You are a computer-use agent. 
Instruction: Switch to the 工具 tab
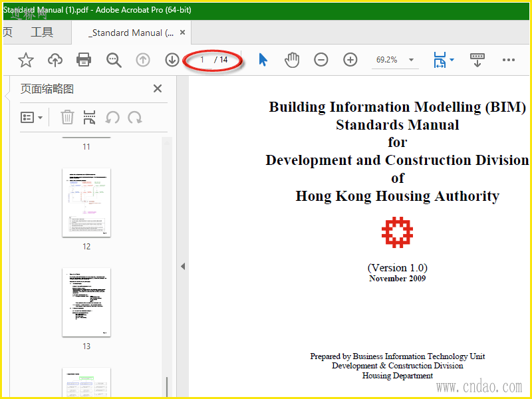click(42, 32)
